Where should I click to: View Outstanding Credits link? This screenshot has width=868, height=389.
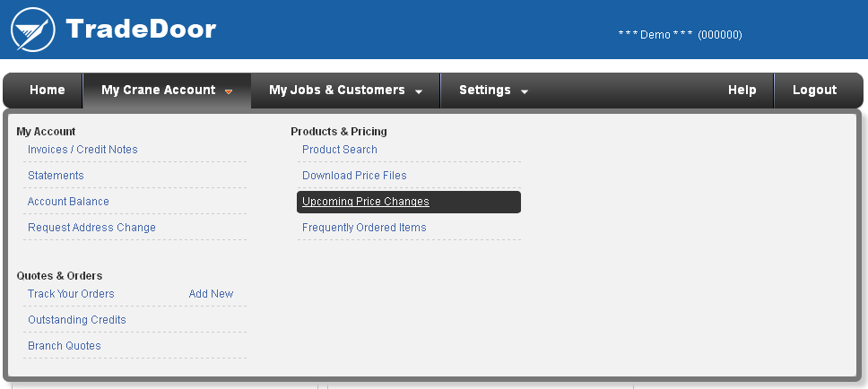(77, 320)
